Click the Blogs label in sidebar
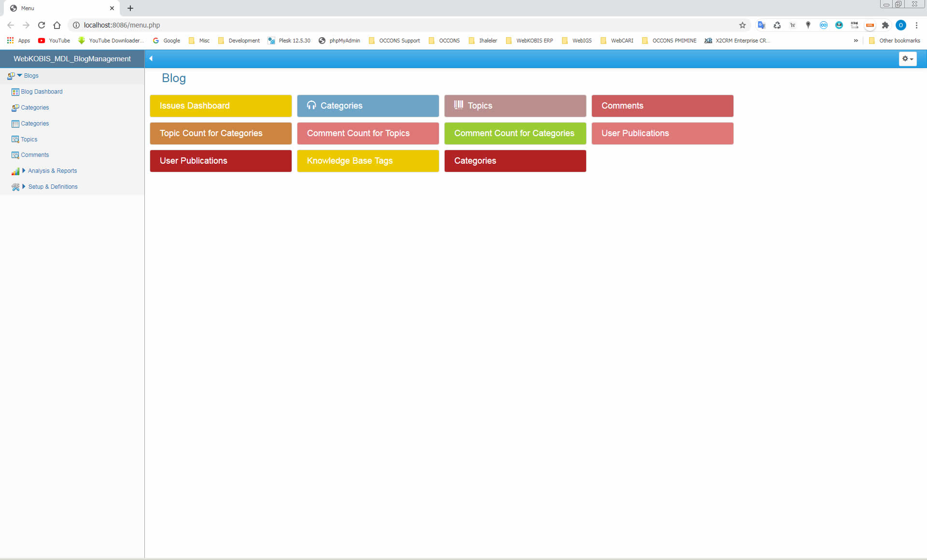 (31, 76)
